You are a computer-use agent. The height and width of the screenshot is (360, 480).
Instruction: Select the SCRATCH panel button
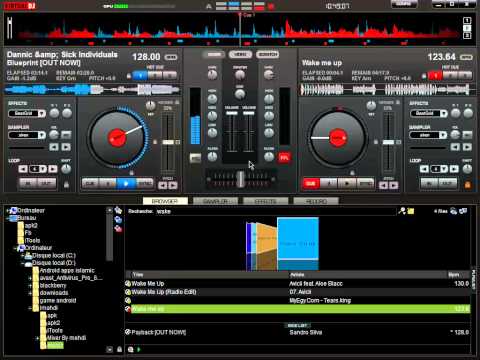tap(268, 54)
